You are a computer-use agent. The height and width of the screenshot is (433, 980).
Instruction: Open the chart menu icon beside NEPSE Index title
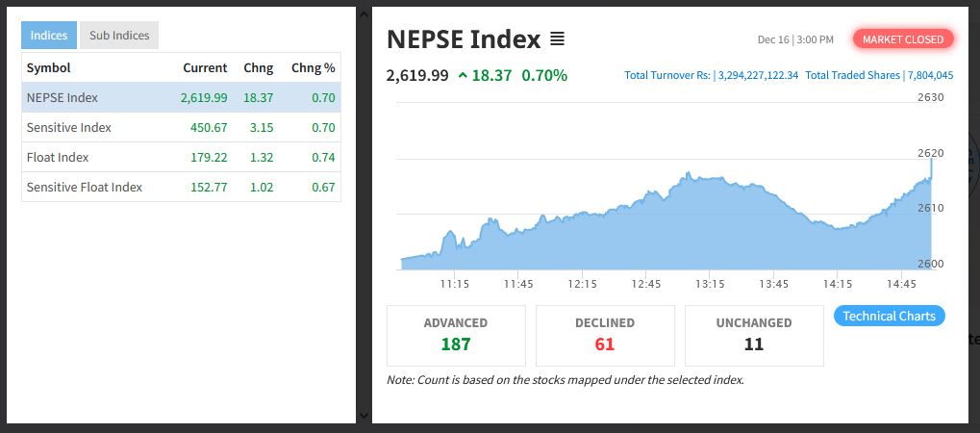[557, 39]
